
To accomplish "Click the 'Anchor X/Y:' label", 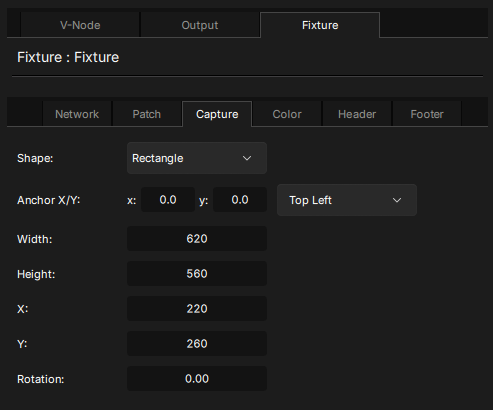I will pos(49,200).
